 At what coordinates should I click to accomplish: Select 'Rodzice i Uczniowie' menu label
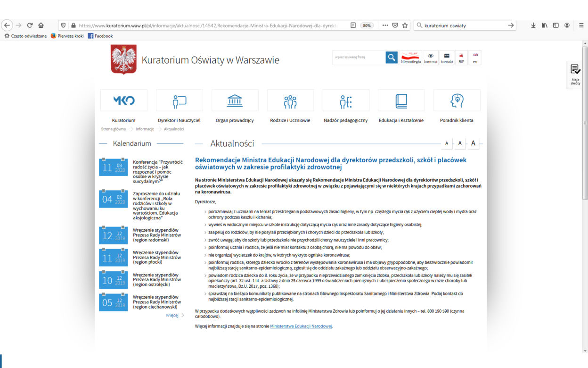click(290, 120)
